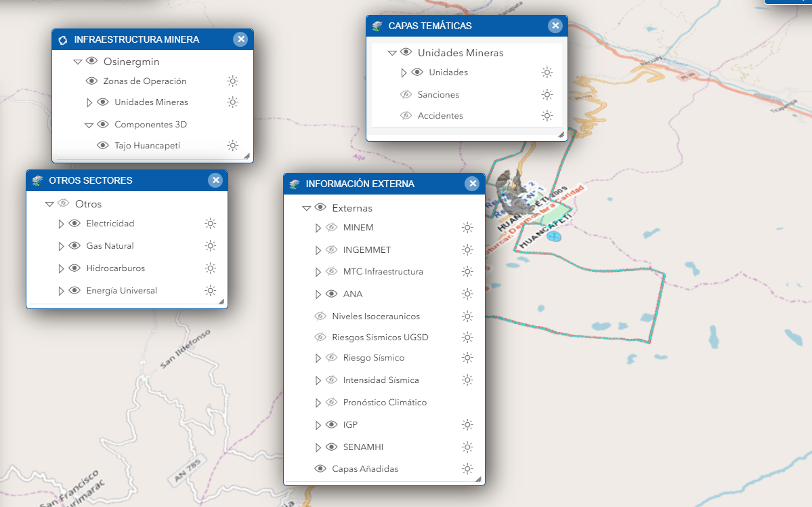Screen dimensions: 812x507
Task: Close the Capas Temáticas panel
Action: pyautogui.click(x=555, y=25)
